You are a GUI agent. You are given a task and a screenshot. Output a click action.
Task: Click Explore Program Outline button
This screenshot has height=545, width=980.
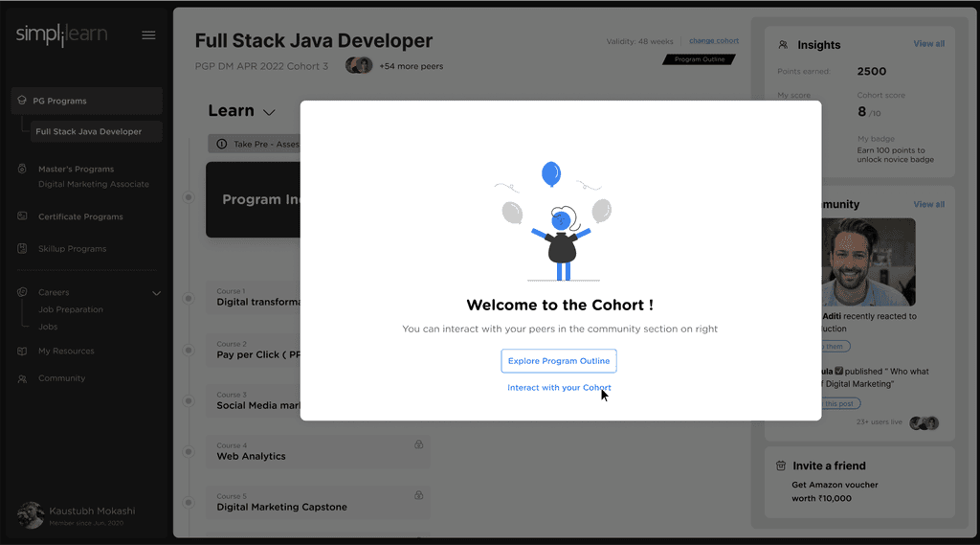[x=559, y=361]
